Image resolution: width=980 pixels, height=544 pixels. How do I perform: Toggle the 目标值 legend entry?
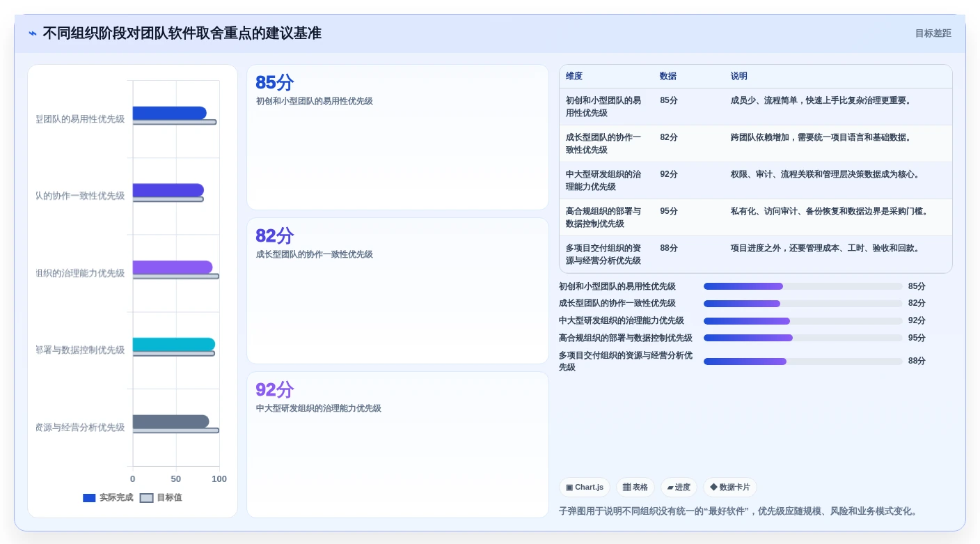[x=161, y=497]
